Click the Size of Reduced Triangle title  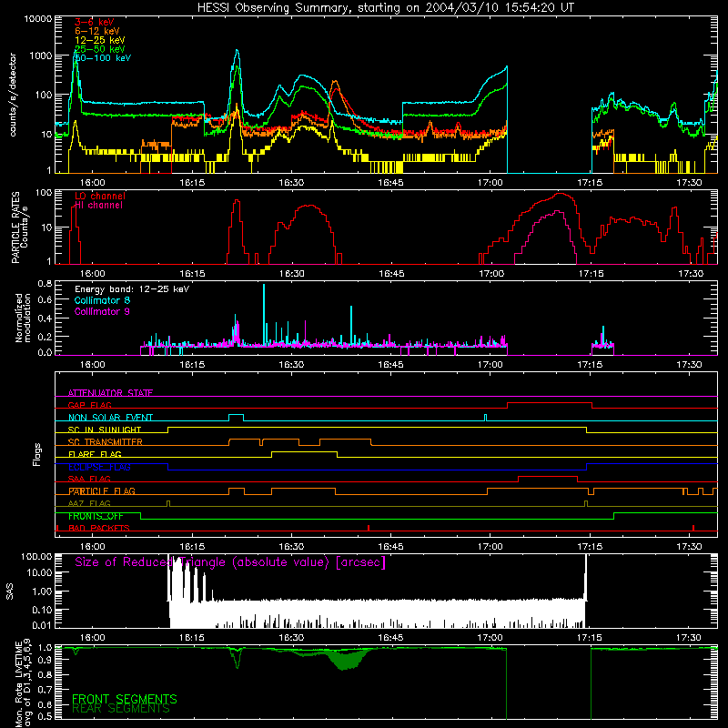[230, 562]
